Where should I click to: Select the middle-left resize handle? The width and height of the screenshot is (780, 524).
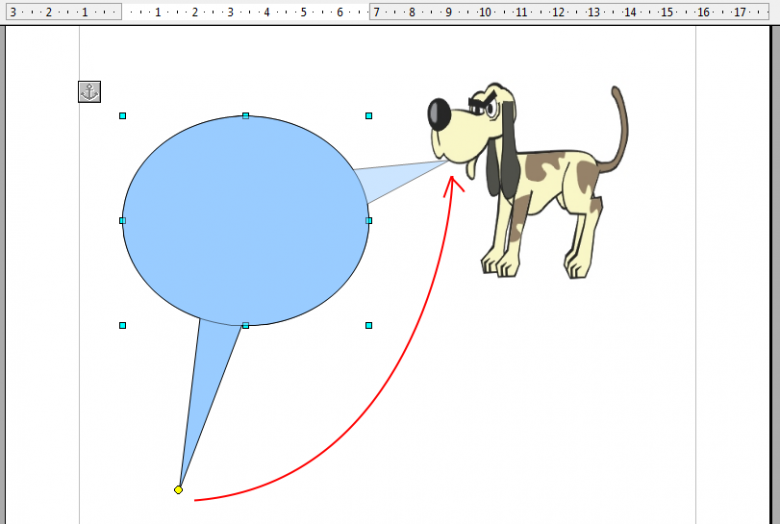pos(123,220)
